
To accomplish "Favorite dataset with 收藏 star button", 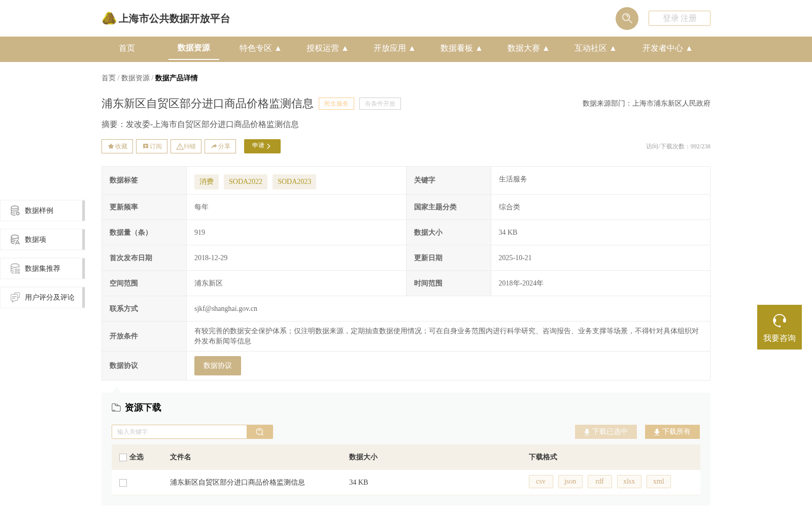I will point(117,146).
